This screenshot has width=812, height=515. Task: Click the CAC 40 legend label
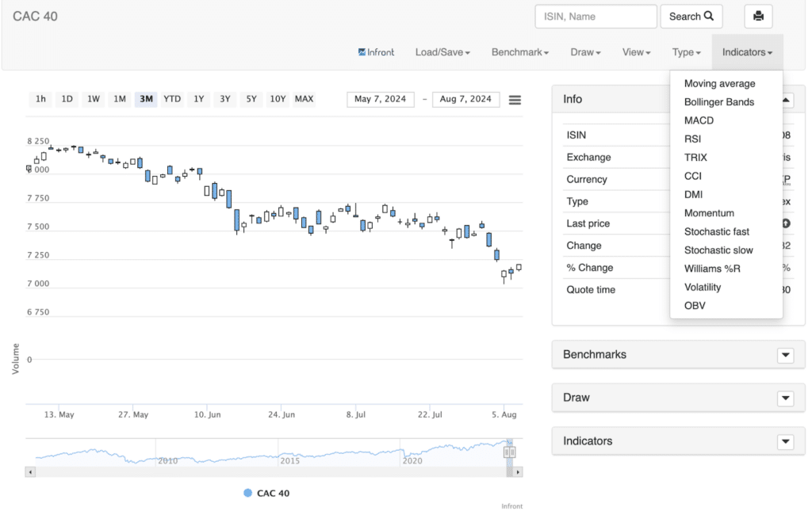coord(273,494)
